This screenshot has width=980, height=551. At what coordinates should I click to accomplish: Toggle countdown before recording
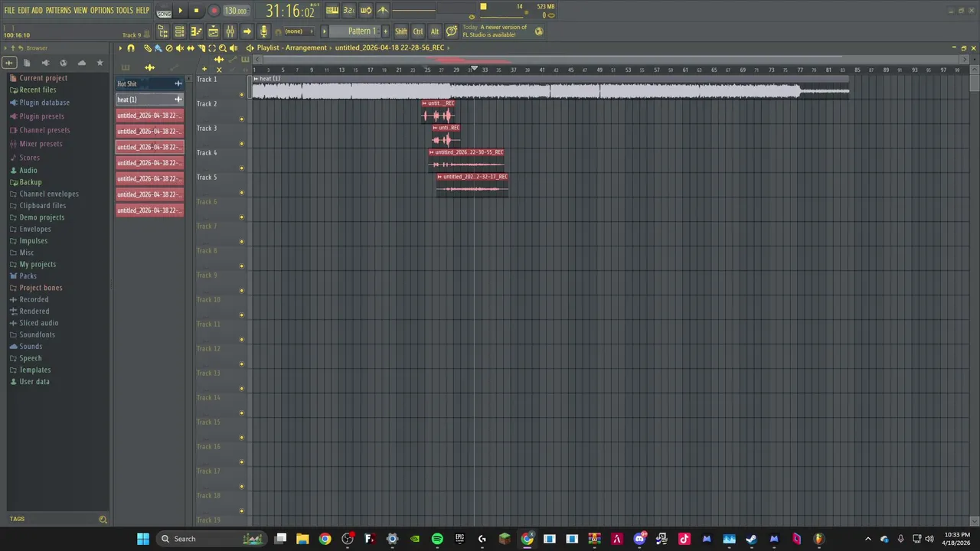point(348,11)
